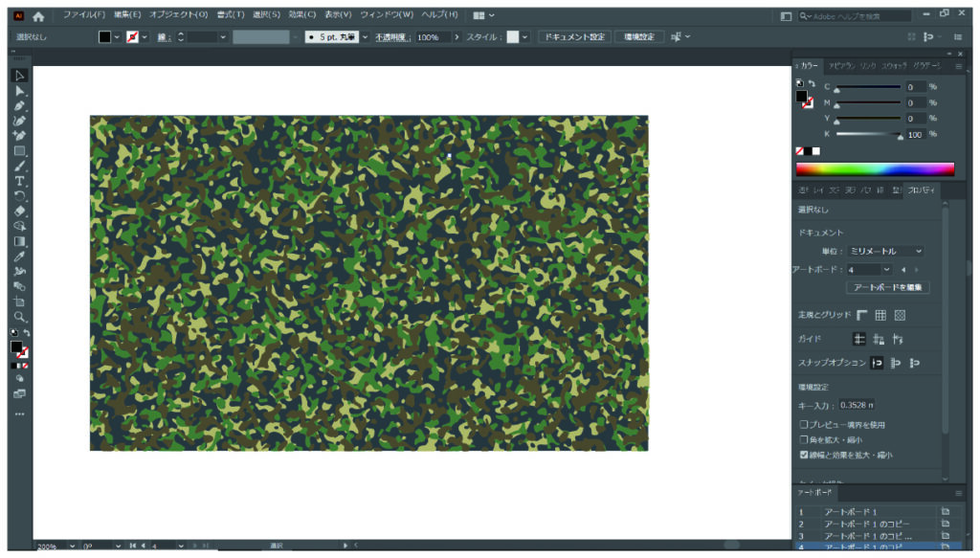Open the workspace switcher dropdown
Image resolution: width=980 pixels, height=558 pixels.
[x=483, y=15]
